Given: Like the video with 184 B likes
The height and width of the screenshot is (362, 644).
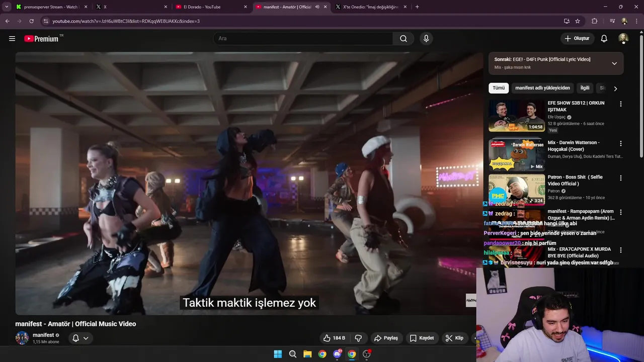Looking at the screenshot, I should (335, 338).
